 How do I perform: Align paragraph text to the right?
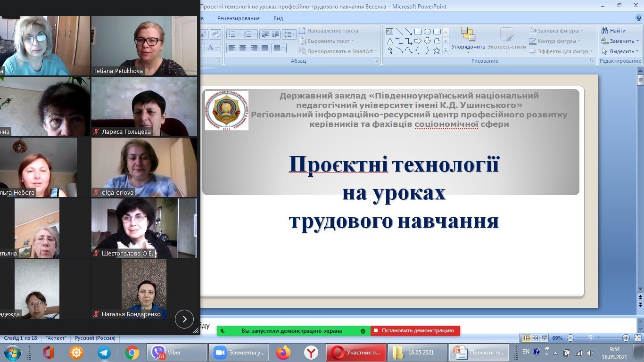coord(254,48)
